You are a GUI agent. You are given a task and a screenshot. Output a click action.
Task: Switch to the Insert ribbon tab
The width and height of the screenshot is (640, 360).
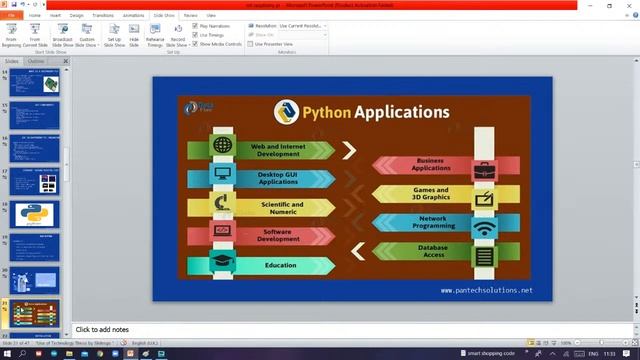[56, 15]
